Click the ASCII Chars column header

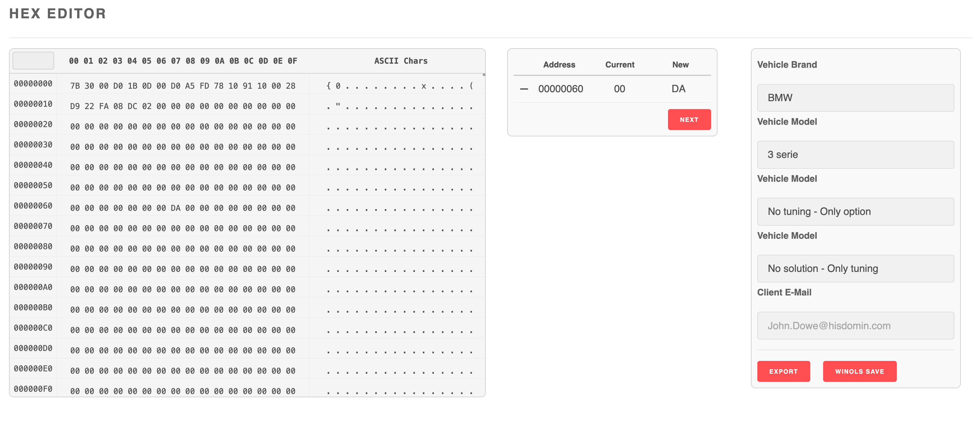click(x=400, y=61)
